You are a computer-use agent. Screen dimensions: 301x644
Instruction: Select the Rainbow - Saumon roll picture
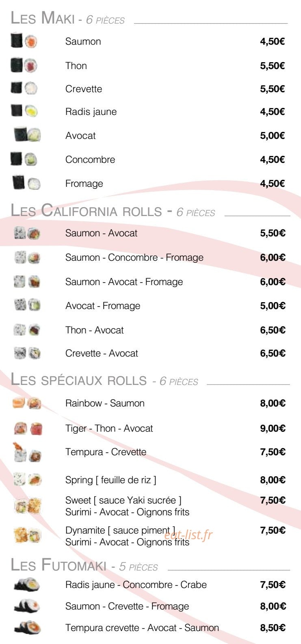(27, 403)
